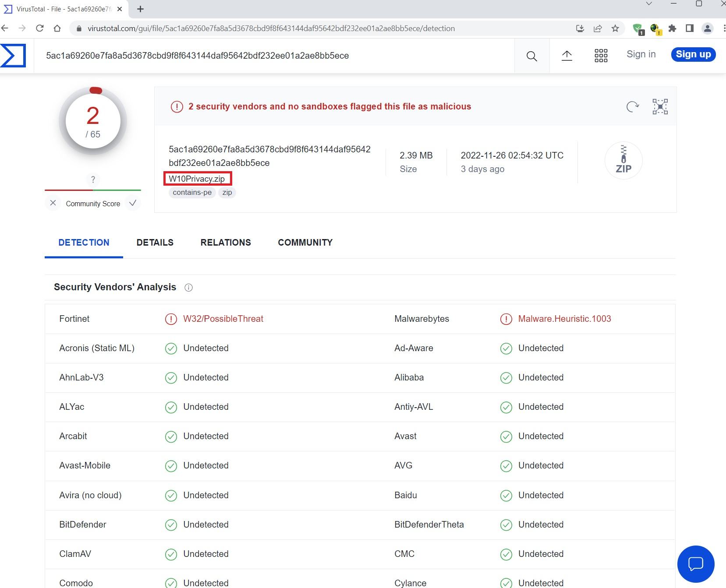Screen dimensions: 726x588
Task: Open the browser profile avatar
Action: pyautogui.click(x=707, y=28)
